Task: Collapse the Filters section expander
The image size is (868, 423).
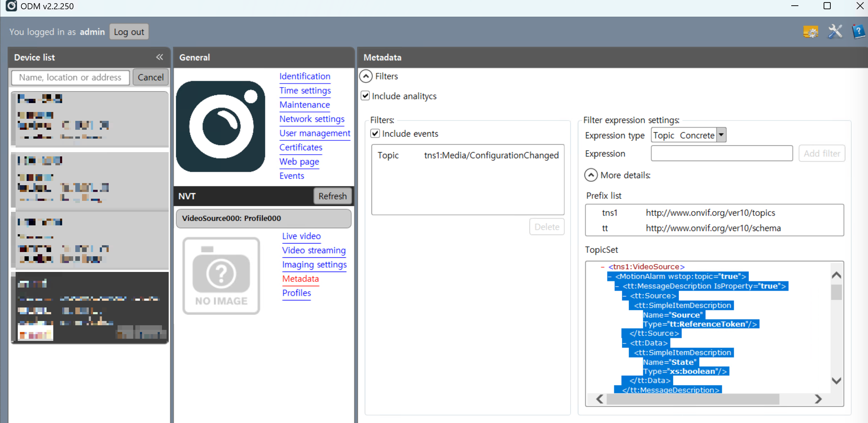Action: [x=366, y=76]
